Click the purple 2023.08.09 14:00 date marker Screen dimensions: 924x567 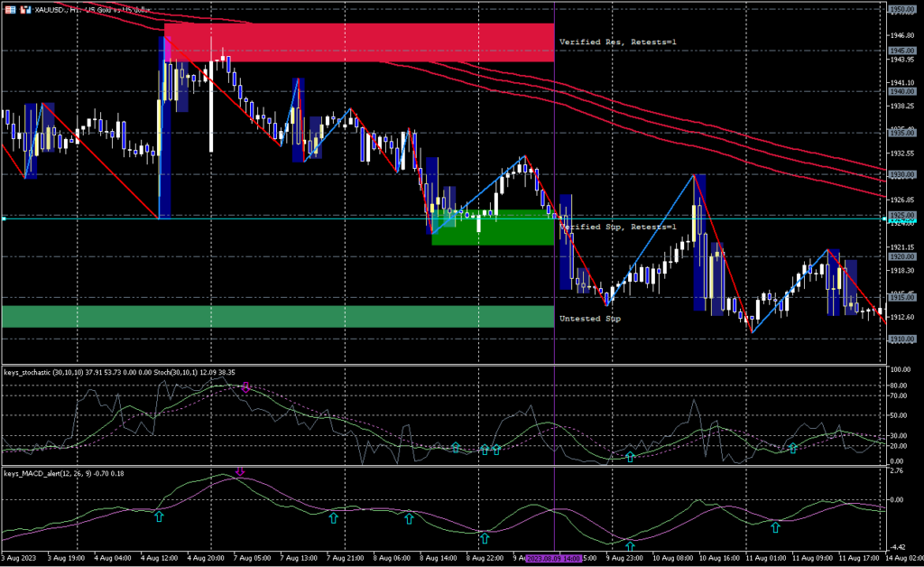pyautogui.click(x=554, y=560)
